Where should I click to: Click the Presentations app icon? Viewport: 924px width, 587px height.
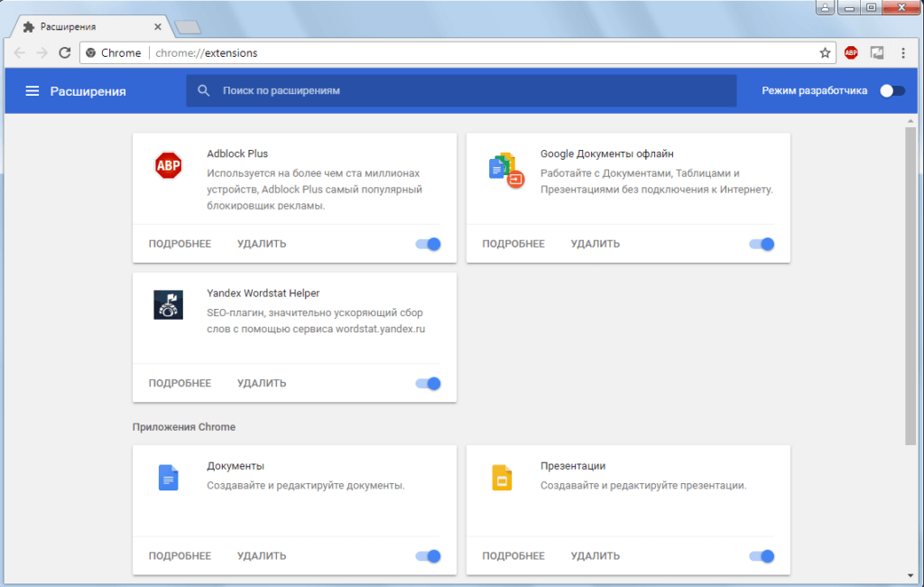click(502, 478)
